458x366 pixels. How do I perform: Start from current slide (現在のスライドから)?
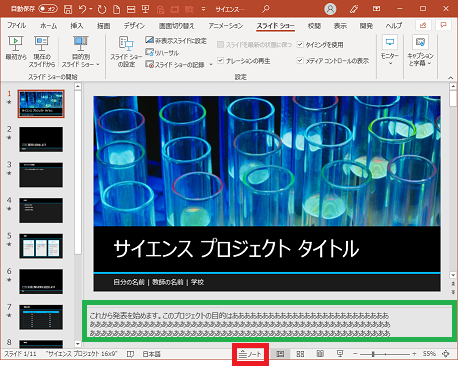[x=42, y=52]
